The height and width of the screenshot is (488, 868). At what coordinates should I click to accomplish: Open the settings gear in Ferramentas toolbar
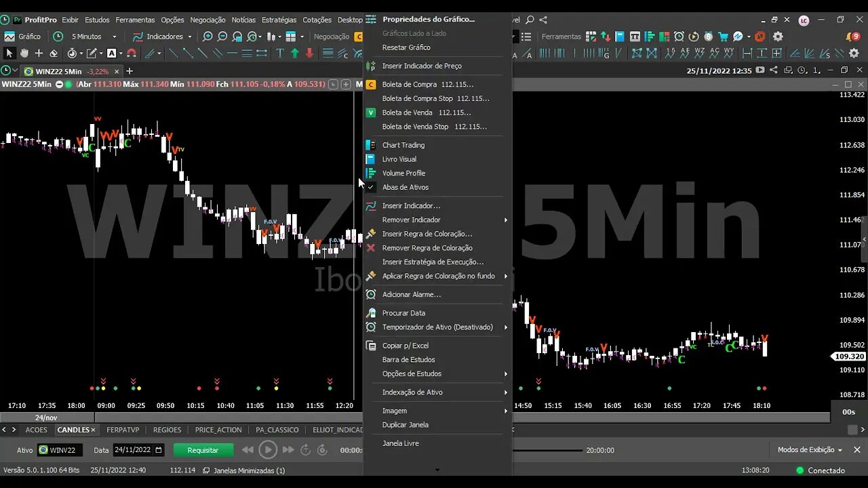click(x=778, y=37)
